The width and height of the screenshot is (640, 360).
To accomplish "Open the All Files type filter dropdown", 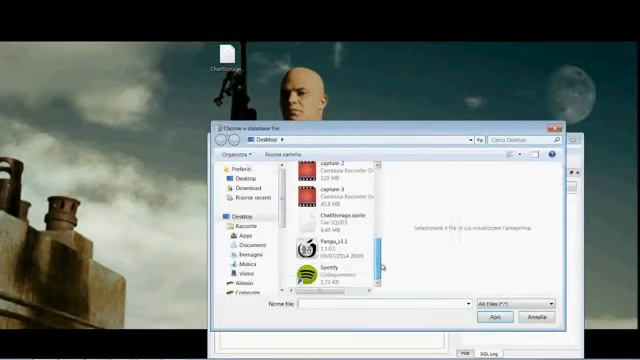I will pos(516,304).
